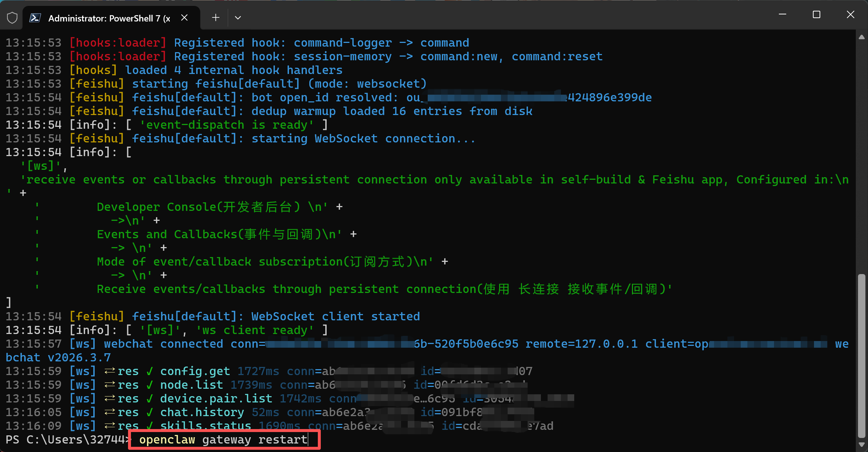Expand the new tab profile dropdown
The width and height of the screenshot is (868, 452).
pyautogui.click(x=238, y=18)
